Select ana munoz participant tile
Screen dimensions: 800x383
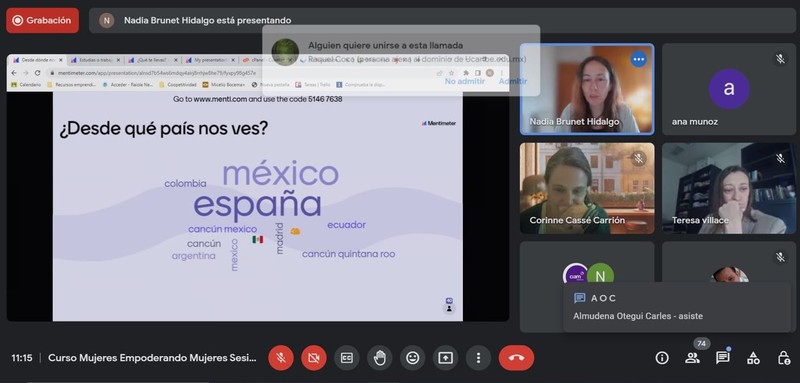(x=729, y=89)
